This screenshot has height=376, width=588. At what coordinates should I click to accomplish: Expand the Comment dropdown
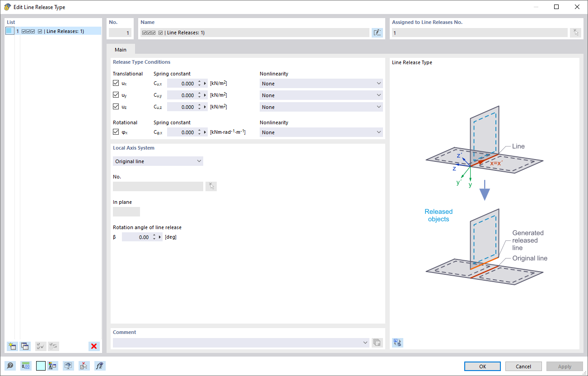tap(365, 343)
